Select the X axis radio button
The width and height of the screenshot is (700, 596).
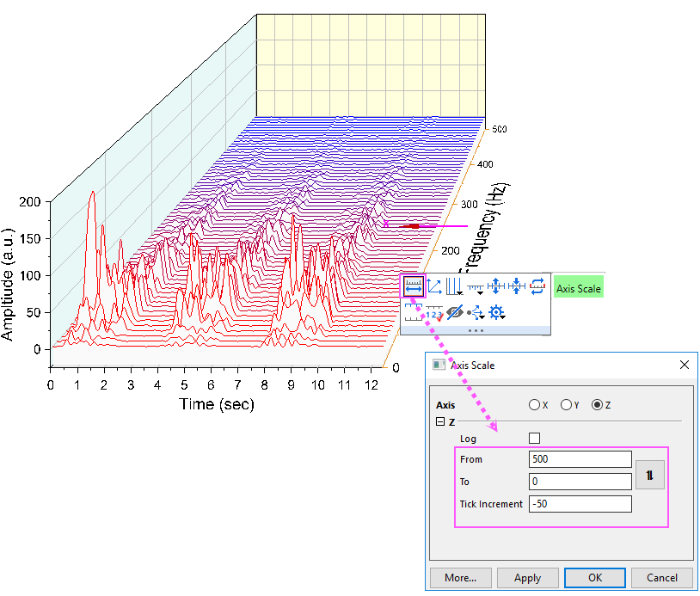tap(534, 405)
